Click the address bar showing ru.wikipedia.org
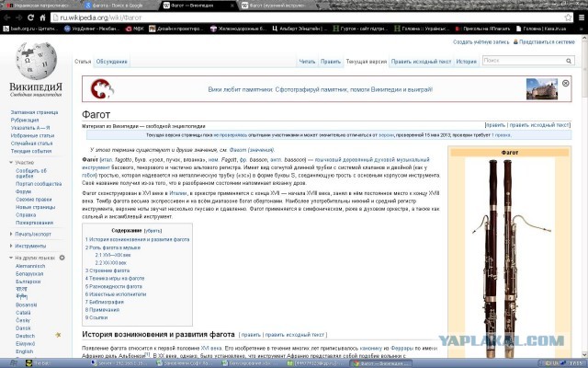This screenshot has height=368, width=588. 307,17
